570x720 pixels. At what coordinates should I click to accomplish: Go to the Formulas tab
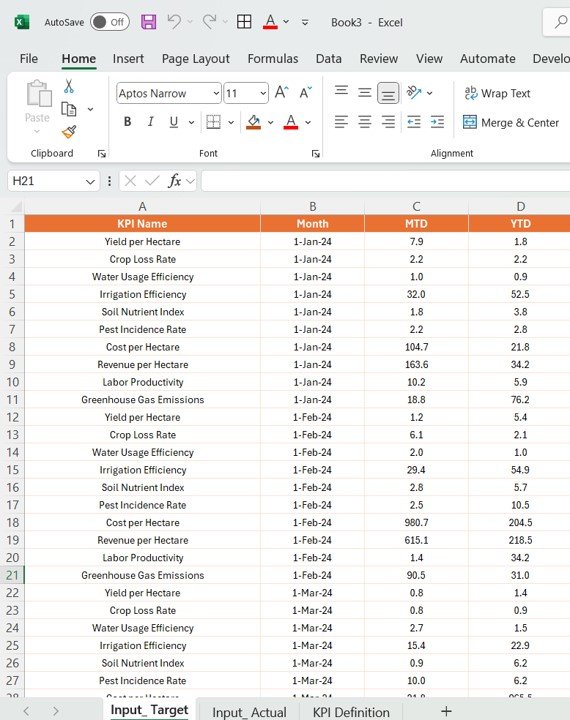click(273, 59)
